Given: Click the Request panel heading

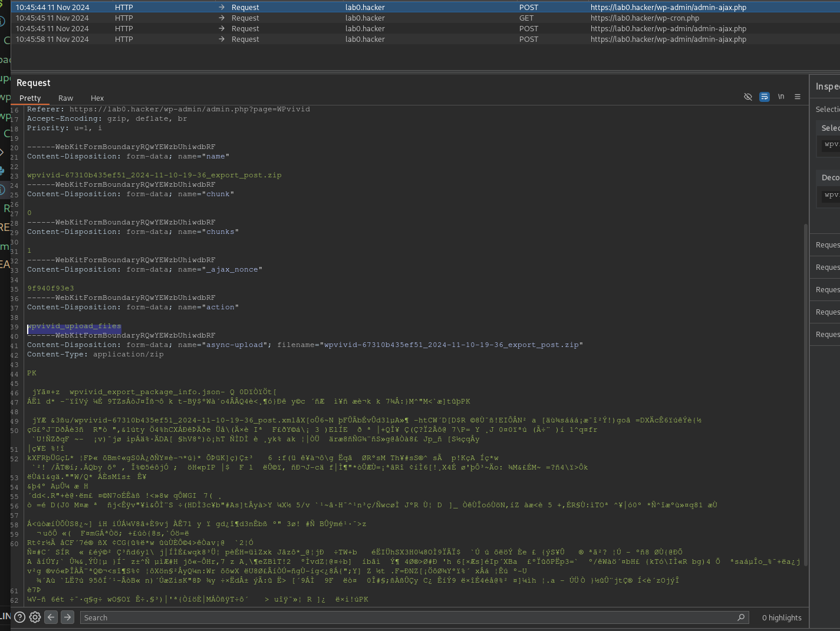Looking at the screenshot, I should pyautogui.click(x=34, y=83).
